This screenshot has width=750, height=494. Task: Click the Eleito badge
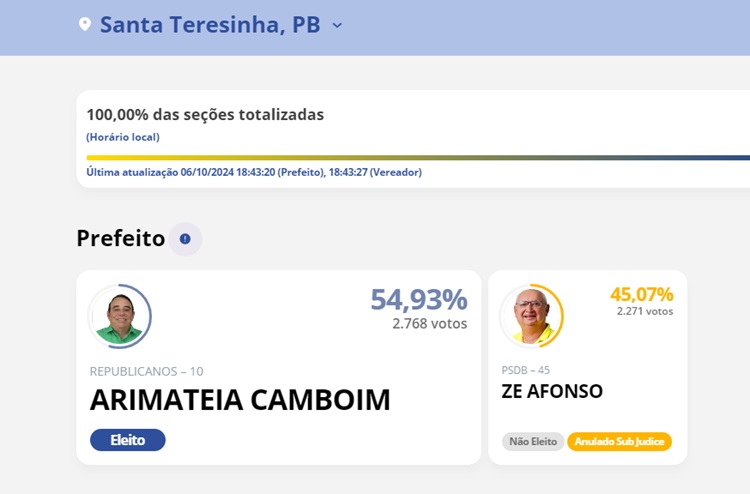127,440
